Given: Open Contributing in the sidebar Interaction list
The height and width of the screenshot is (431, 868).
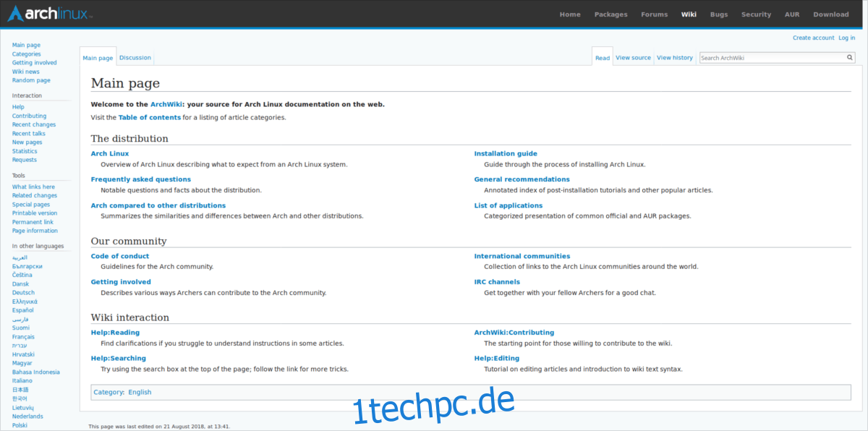Looking at the screenshot, I should [x=29, y=116].
